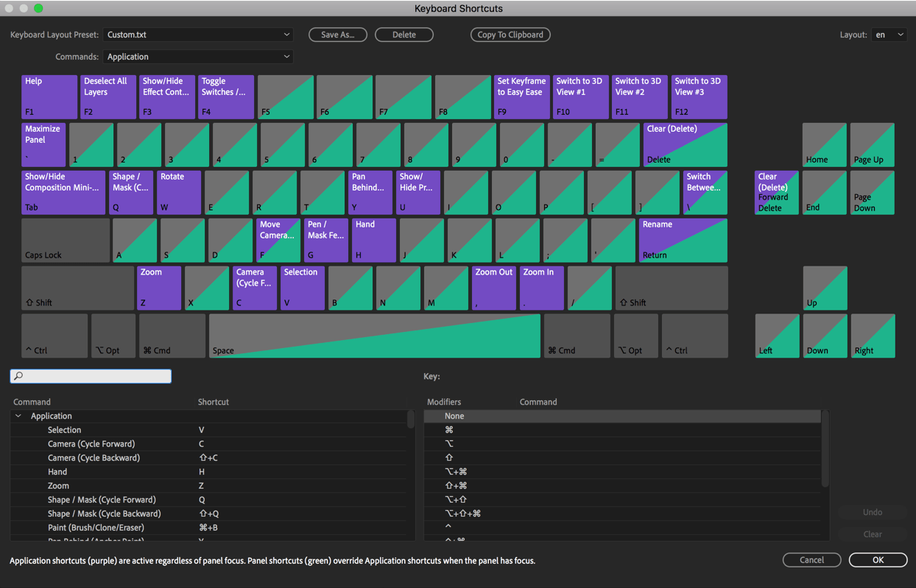
Task: Click Copy To Clipboard button
Action: pyautogui.click(x=510, y=35)
